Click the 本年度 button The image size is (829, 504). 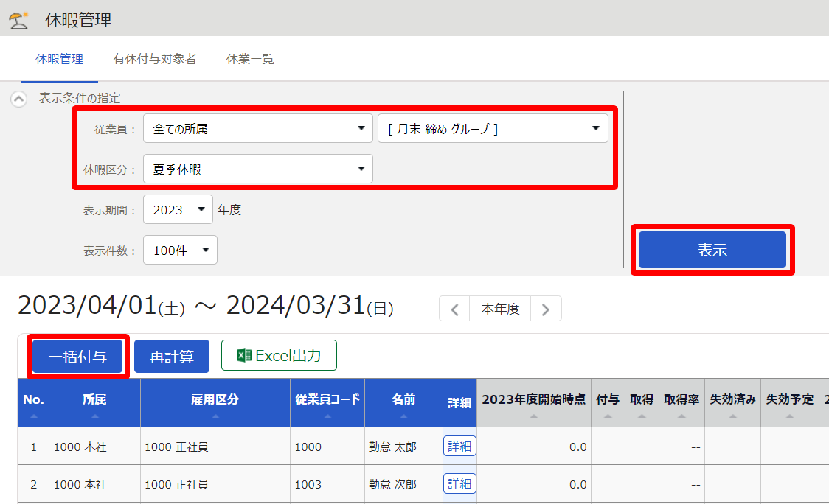(x=500, y=309)
